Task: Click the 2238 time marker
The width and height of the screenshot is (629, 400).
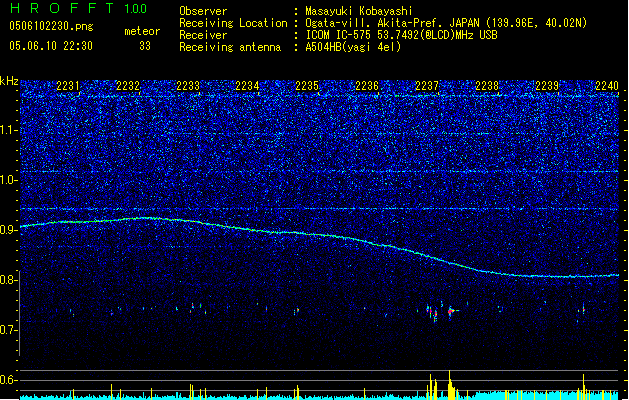Action: (x=487, y=86)
